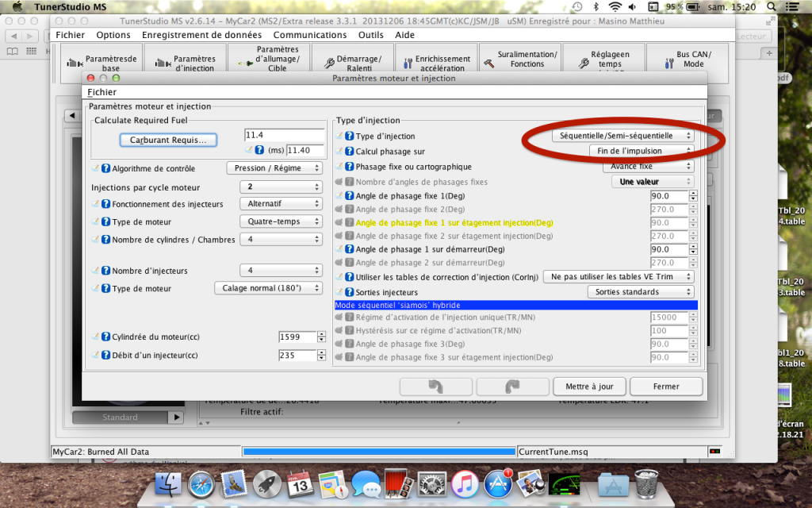Image resolution: width=812 pixels, height=508 pixels.
Task: Click the (ms) 11.40 input field
Action: [x=305, y=150]
